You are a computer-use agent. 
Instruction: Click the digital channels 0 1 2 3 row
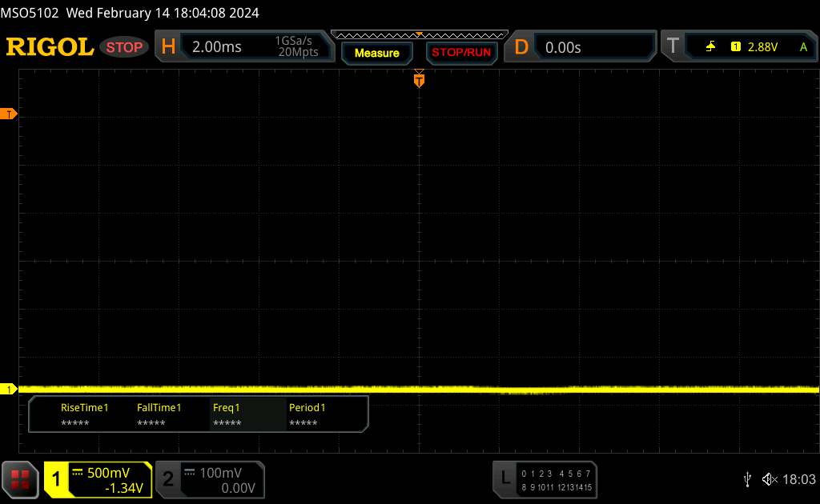click(537, 474)
